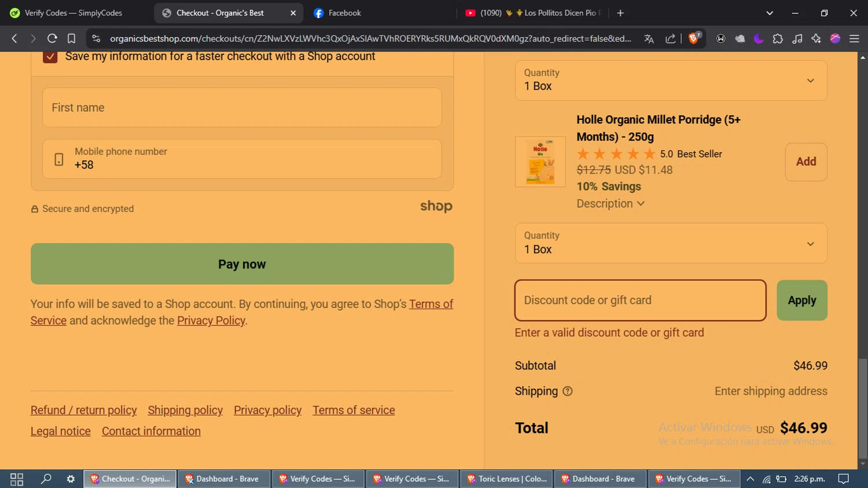Open the tab search dropdown arrow

coord(770,13)
